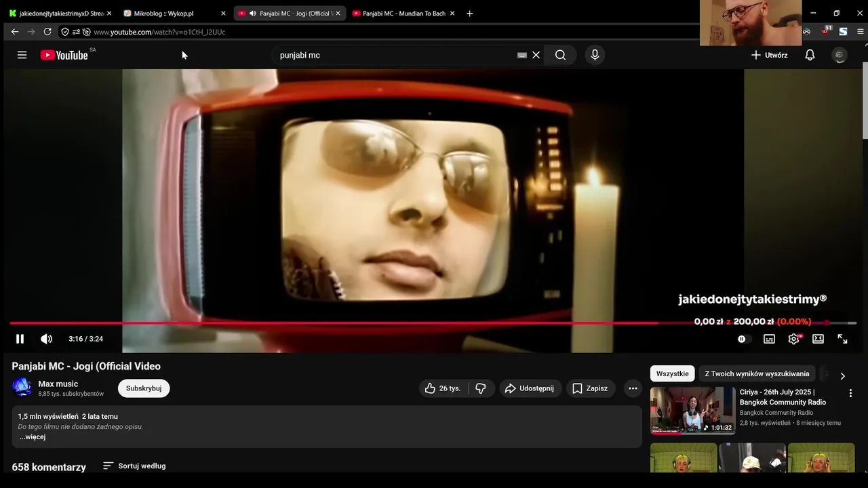Click the magnifier search button
868x488 pixels.
[560, 55]
